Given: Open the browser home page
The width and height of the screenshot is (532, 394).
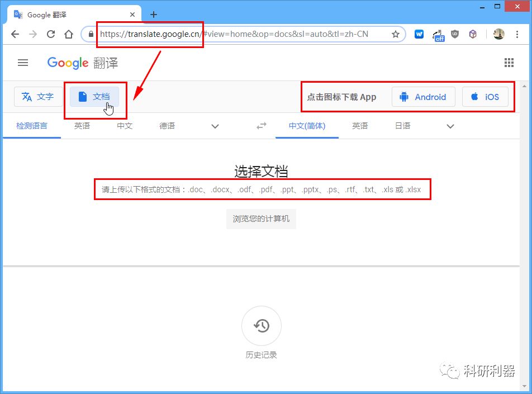Looking at the screenshot, I should (69, 34).
